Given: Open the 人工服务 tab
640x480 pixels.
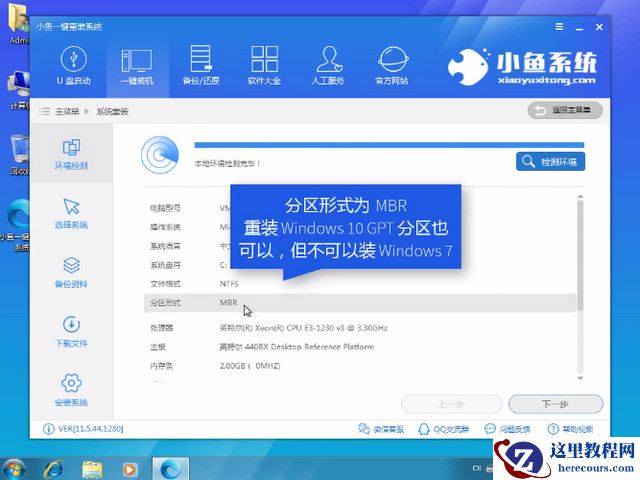Looking at the screenshot, I should (328, 65).
